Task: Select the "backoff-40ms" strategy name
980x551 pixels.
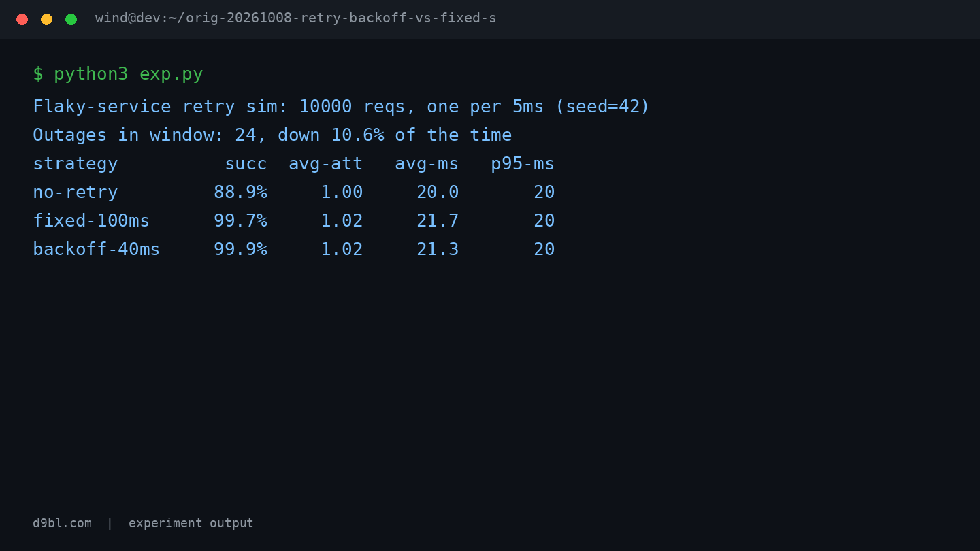Action: pos(96,250)
